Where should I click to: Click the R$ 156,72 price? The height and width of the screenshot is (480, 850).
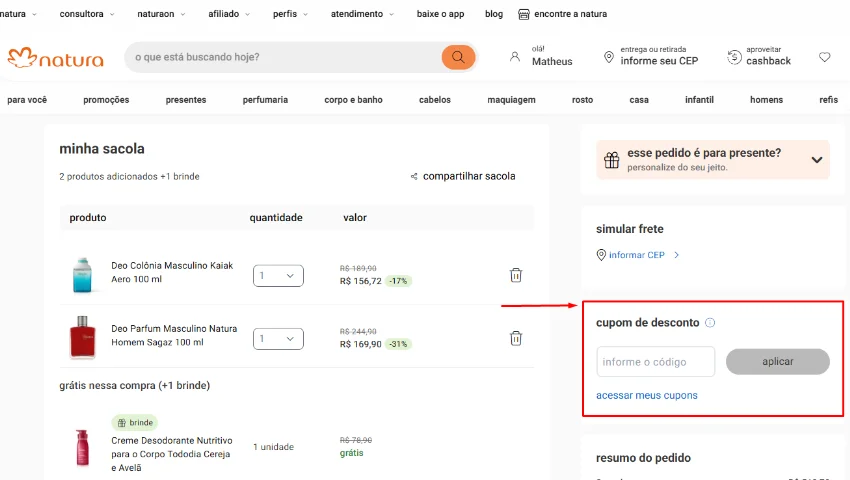click(360, 281)
